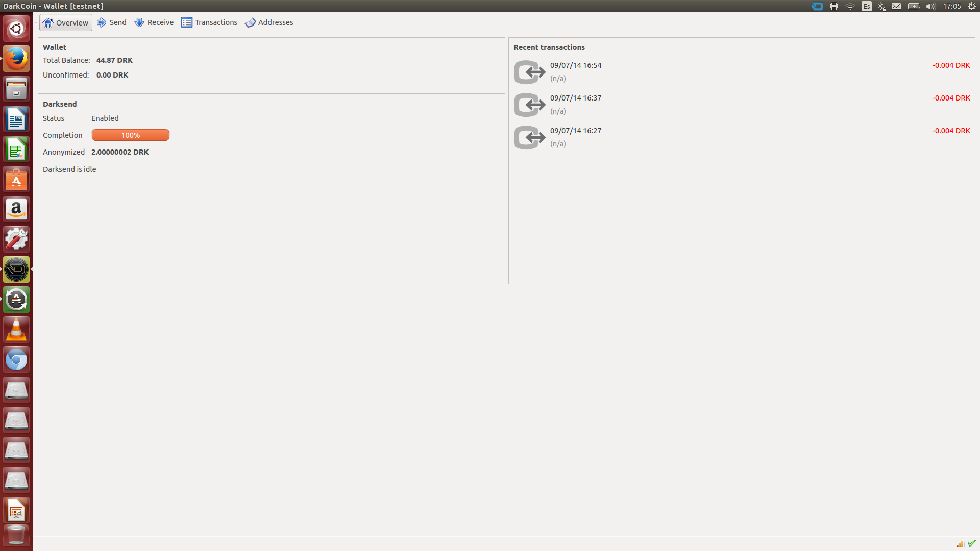Click the transaction icon for 09/07/14 16:37
This screenshot has height=551, width=980.
pos(529,105)
